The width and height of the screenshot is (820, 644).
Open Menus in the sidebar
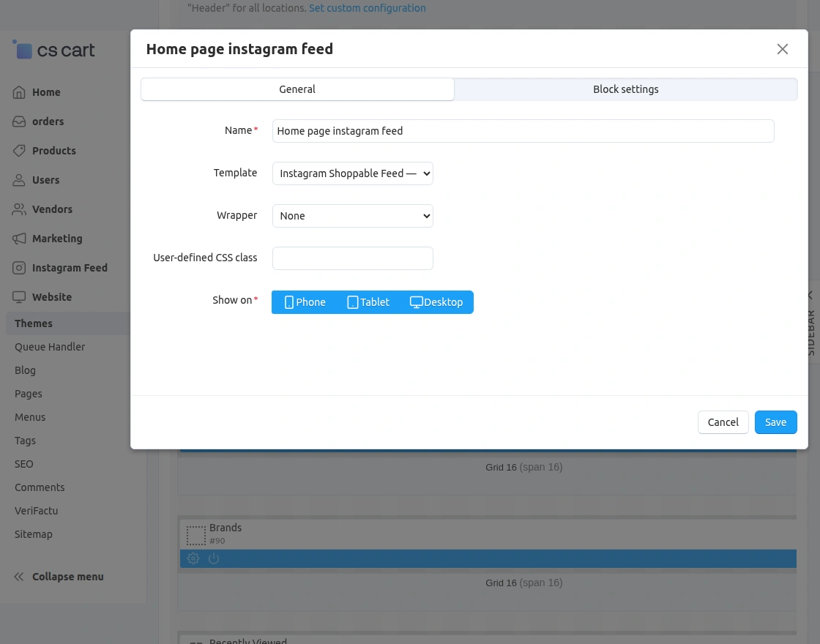pos(30,417)
